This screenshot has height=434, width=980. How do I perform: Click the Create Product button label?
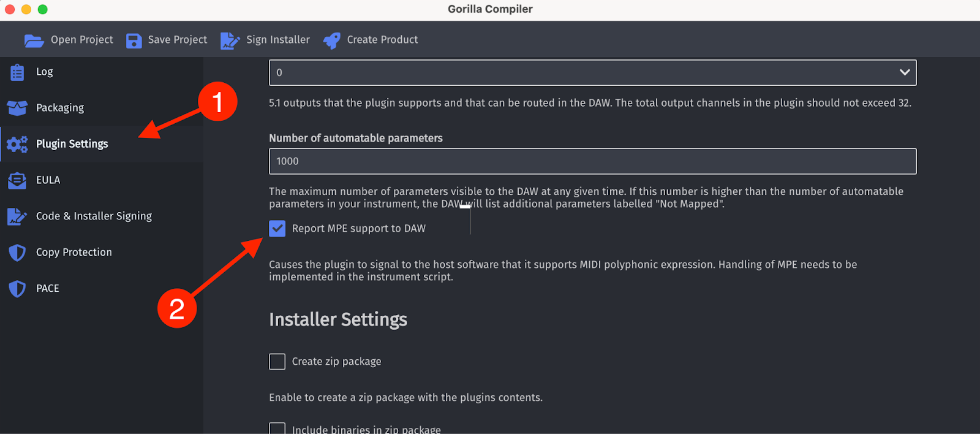[382, 40]
